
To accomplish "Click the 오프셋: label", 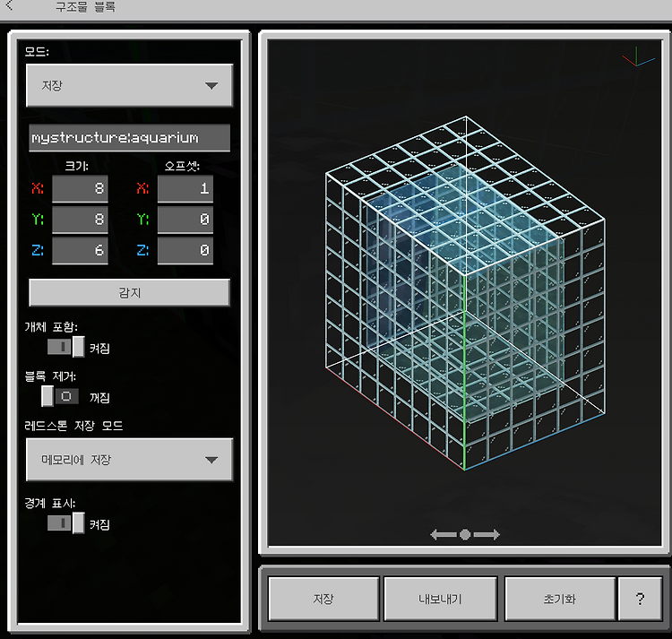I will [182, 166].
